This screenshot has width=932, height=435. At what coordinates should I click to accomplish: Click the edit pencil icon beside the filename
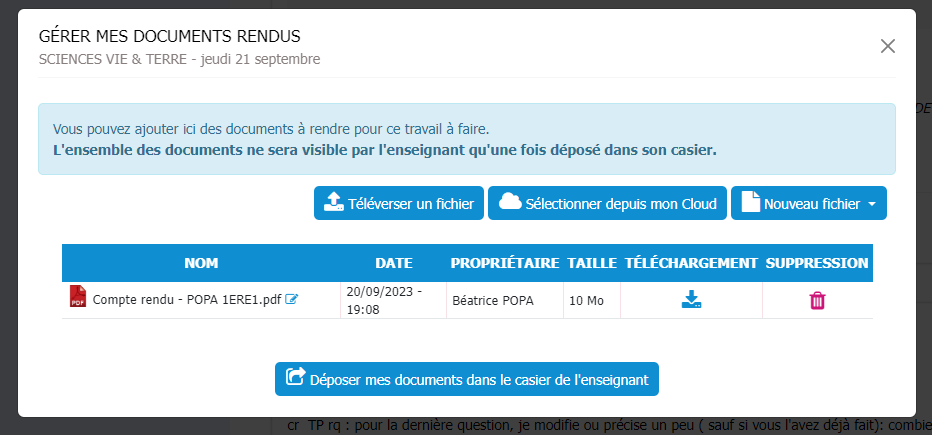point(291,299)
